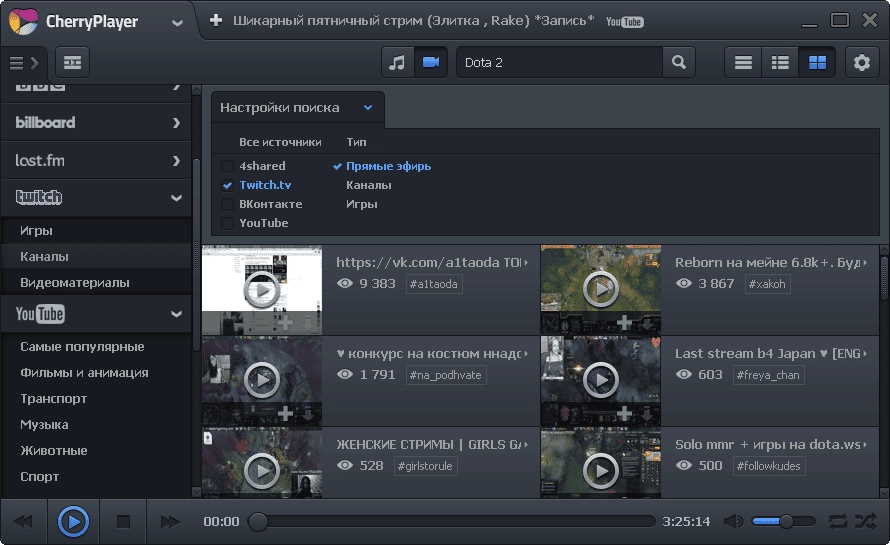Open Животные YouTube category
This screenshot has width=890, height=545.
54,451
